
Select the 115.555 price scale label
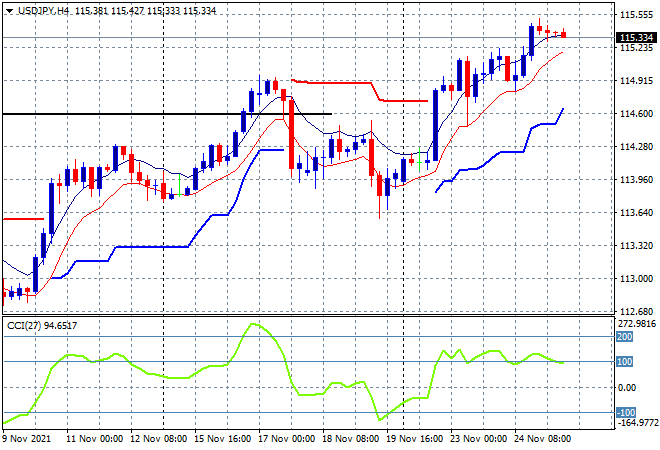click(636, 15)
